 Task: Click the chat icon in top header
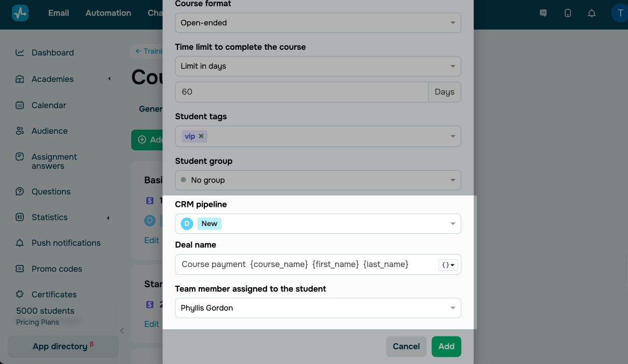(x=543, y=13)
